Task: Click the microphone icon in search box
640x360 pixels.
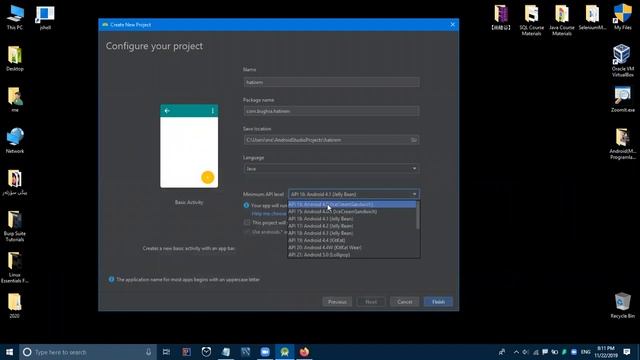Action: point(149,352)
